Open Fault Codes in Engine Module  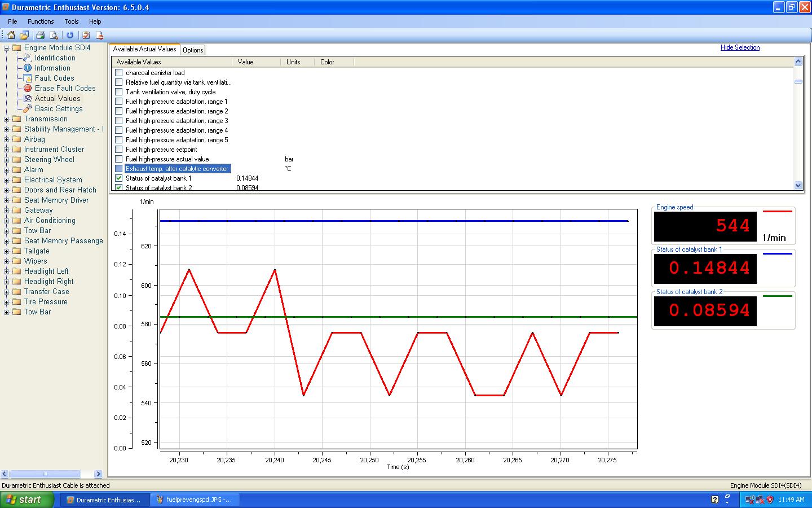[54, 78]
